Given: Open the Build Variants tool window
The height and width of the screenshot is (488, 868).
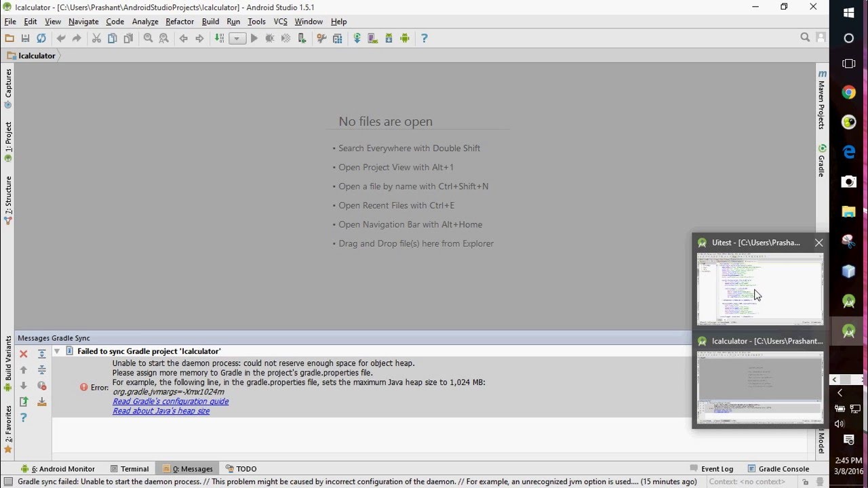Looking at the screenshot, I should [x=8, y=363].
